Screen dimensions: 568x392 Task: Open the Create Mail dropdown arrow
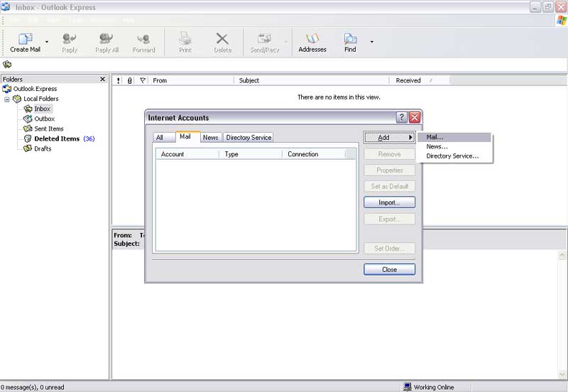point(47,42)
